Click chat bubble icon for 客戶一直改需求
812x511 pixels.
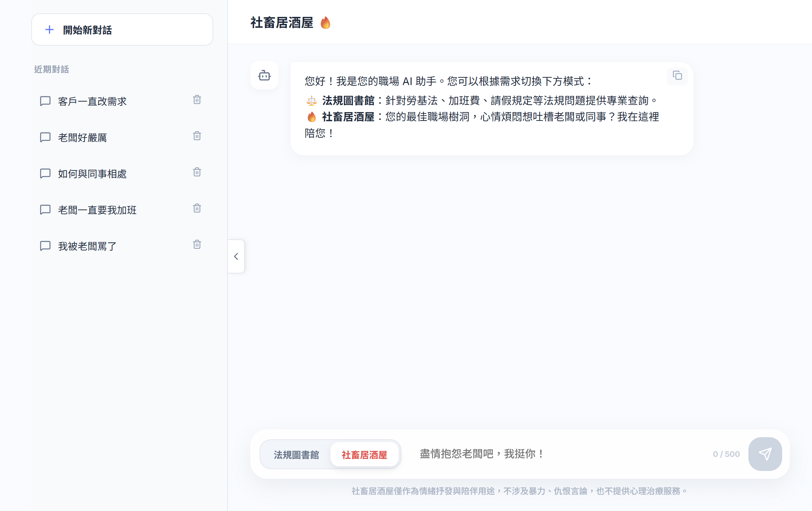(x=45, y=101)
